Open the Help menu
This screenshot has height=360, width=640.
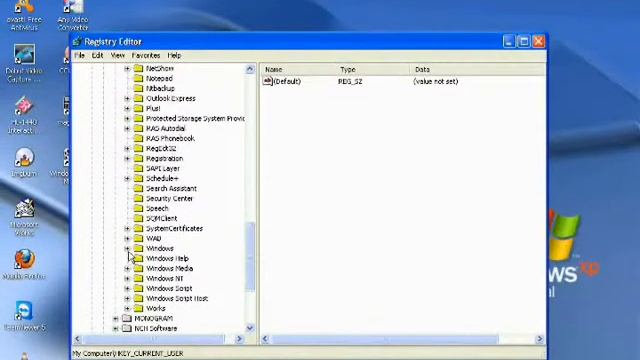click(x=174, y=56)
